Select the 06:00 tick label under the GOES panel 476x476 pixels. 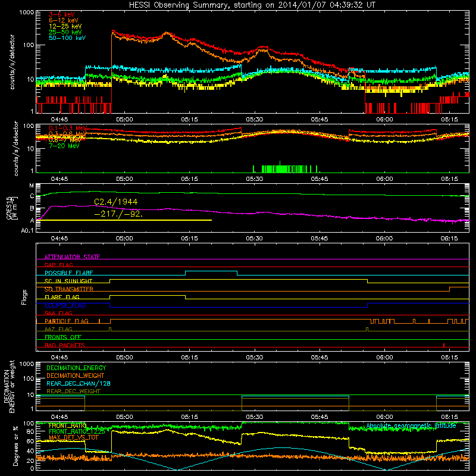[x=384, y=239]
